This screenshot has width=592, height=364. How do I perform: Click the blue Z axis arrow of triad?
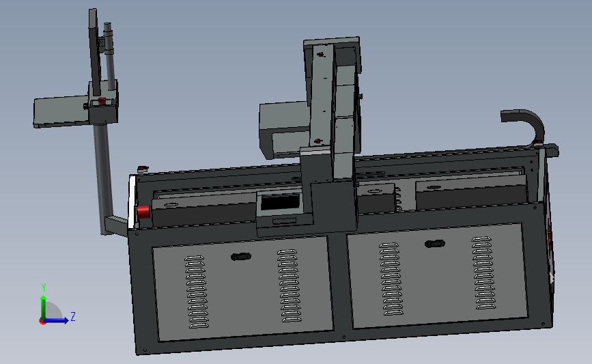pyautogui.click(x=56, y=320)
